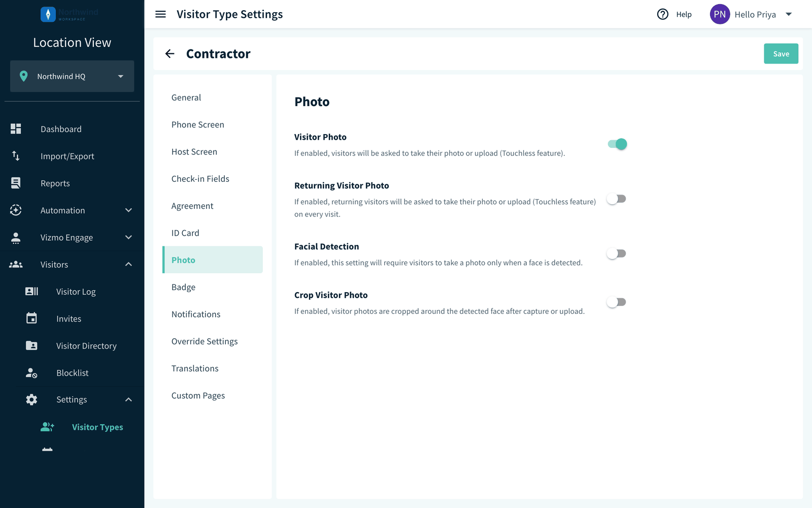Click the Visitor Directory folder icon
812x508 pixels.
point(31,345)
